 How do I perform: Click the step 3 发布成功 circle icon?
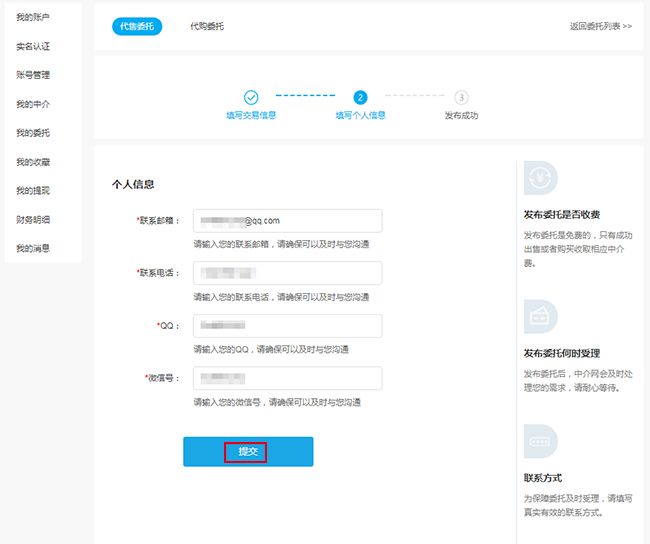(461, 97)
